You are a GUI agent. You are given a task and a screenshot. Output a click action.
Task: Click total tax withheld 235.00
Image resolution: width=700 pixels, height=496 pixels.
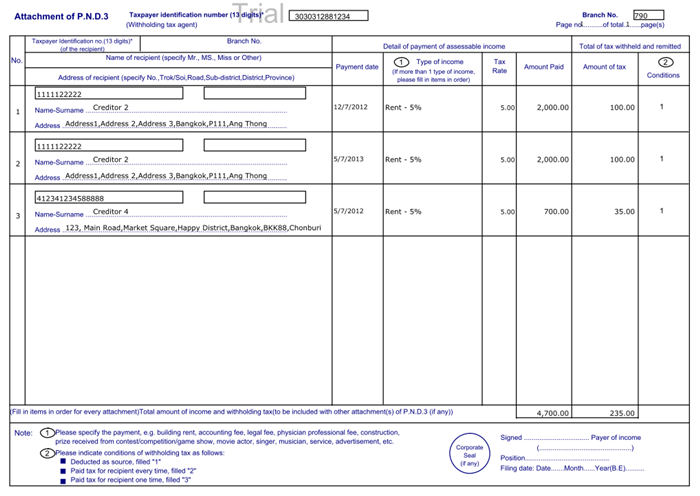622,413
